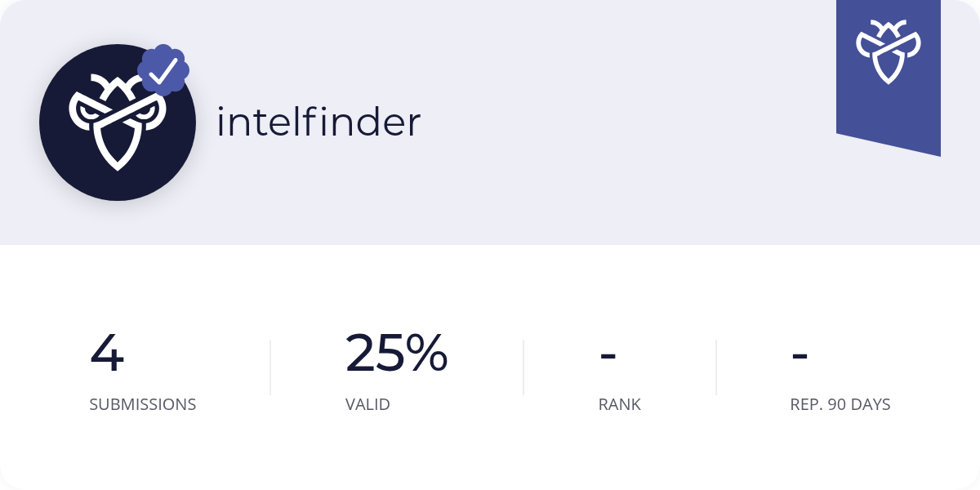Click the divider between Valid and Rank
This screenshot has height=490, width=980.
[523, 367]
